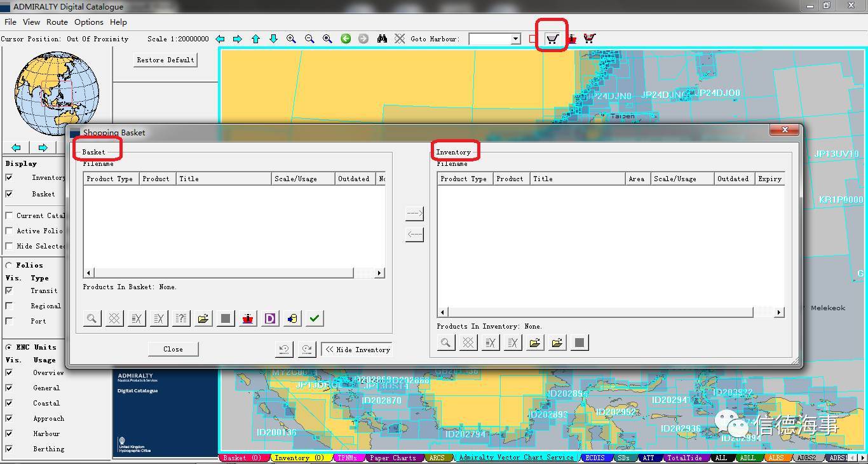
Task: Toggle Inventory display checkbox
Action: [9, 178]
